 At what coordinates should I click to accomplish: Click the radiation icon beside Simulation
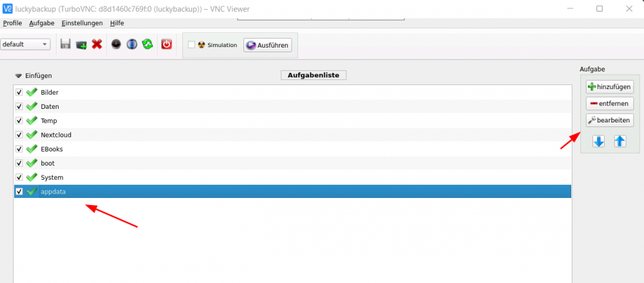(201, 45)
